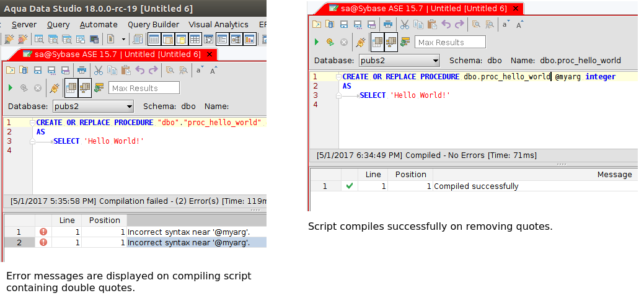Click the Max Results field in left window
Screen dimensions: 644x306
144,88
